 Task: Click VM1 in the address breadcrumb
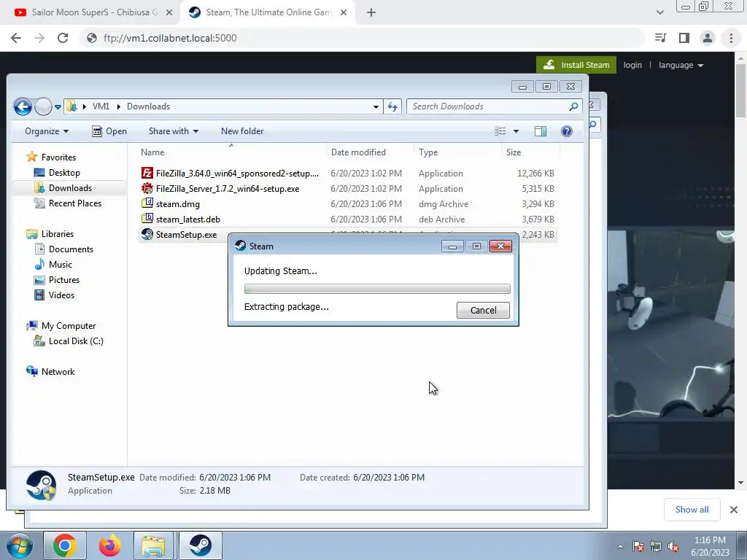[101, 106]
